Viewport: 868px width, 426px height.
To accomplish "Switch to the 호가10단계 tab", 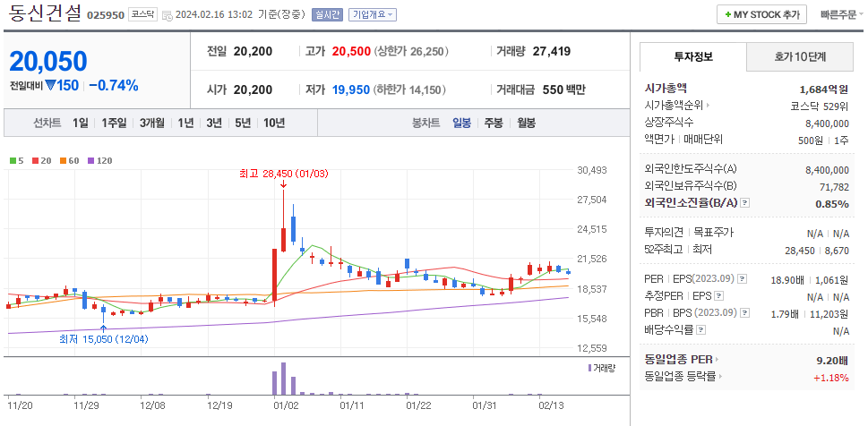I will click(x=801, y=56).
